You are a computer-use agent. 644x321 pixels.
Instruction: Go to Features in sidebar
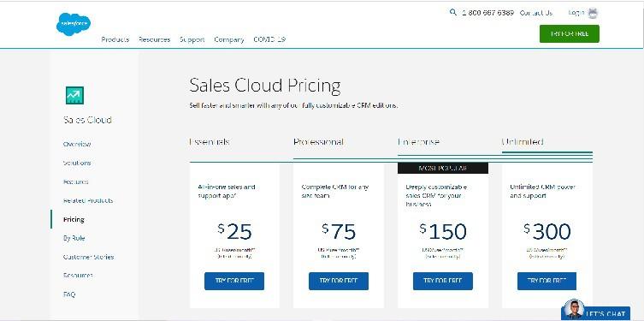pos(75,181)
